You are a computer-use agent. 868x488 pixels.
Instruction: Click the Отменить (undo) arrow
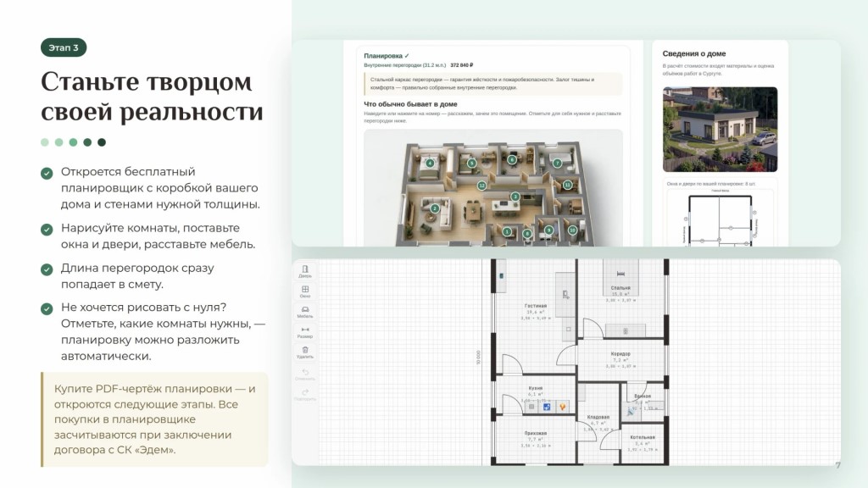click(x=305, y=374)
